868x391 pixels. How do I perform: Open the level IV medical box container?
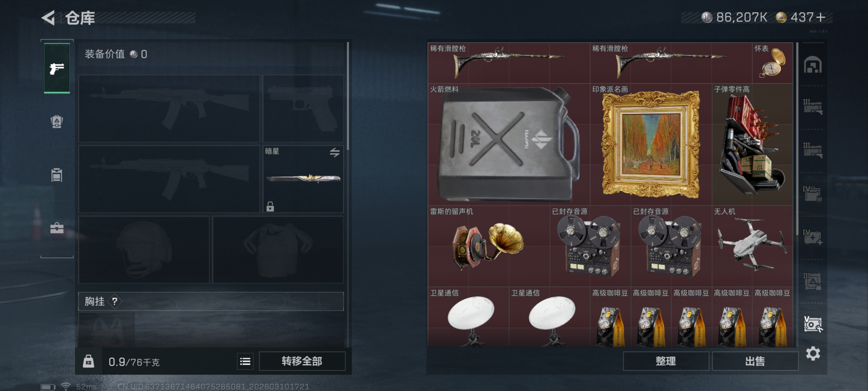tap(813, 237)
